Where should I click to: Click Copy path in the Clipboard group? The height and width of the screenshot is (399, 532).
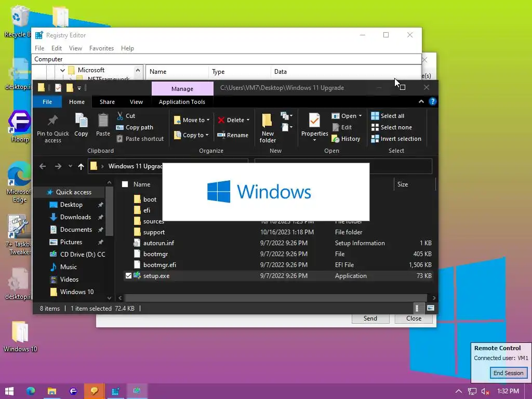[135, 127]
